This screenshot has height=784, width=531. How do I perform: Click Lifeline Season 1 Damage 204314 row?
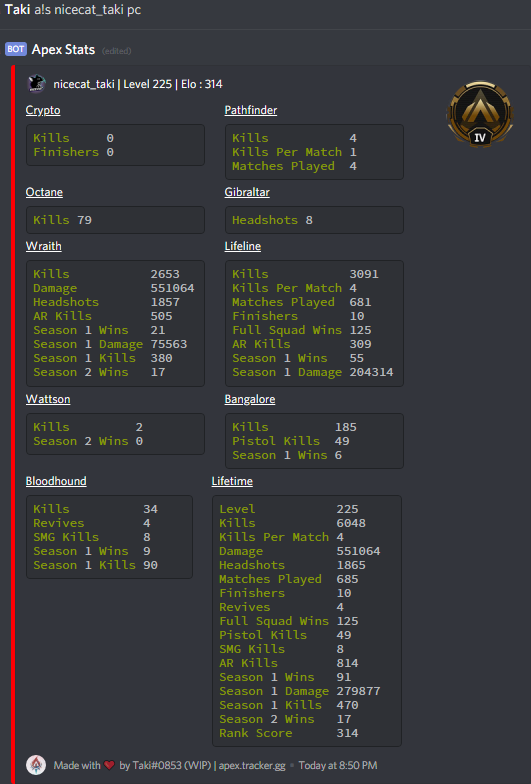(312, 372)
